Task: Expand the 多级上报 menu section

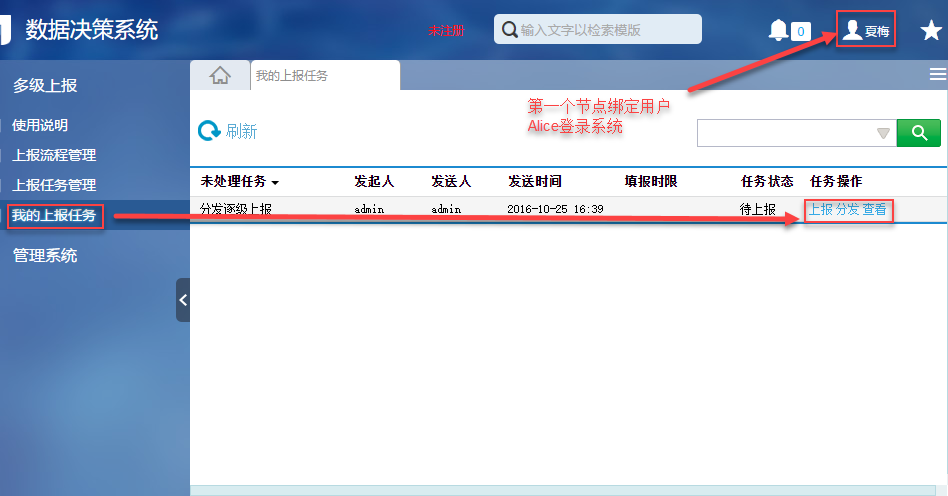Action: pyautogui.click(x=45, y=85)
